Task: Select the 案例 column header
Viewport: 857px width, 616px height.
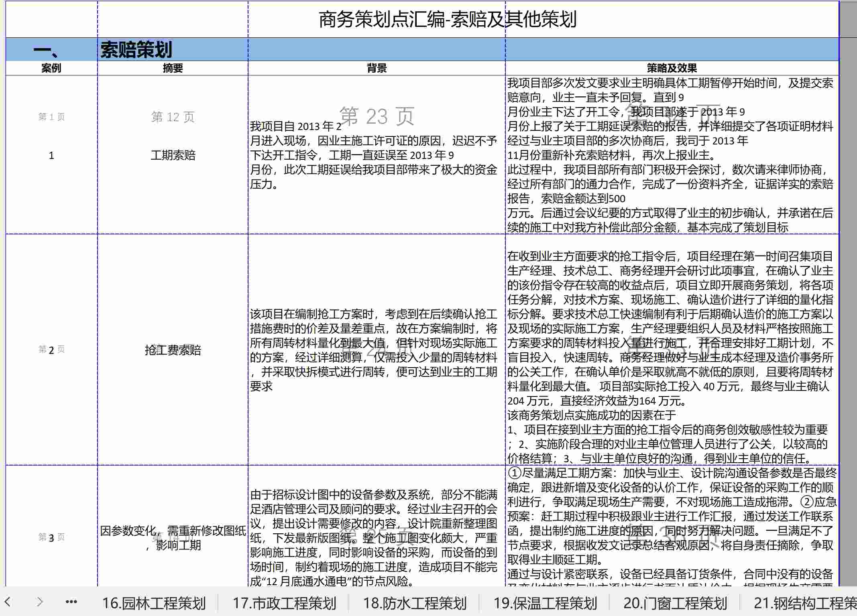Action: (51, 68)
